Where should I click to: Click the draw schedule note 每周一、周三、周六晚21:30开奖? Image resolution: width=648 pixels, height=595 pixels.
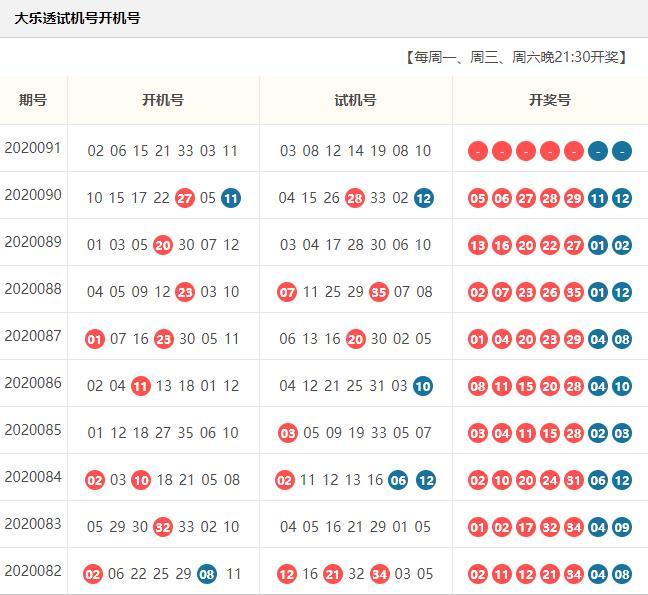pyautogui.click(x=516, y=57)
